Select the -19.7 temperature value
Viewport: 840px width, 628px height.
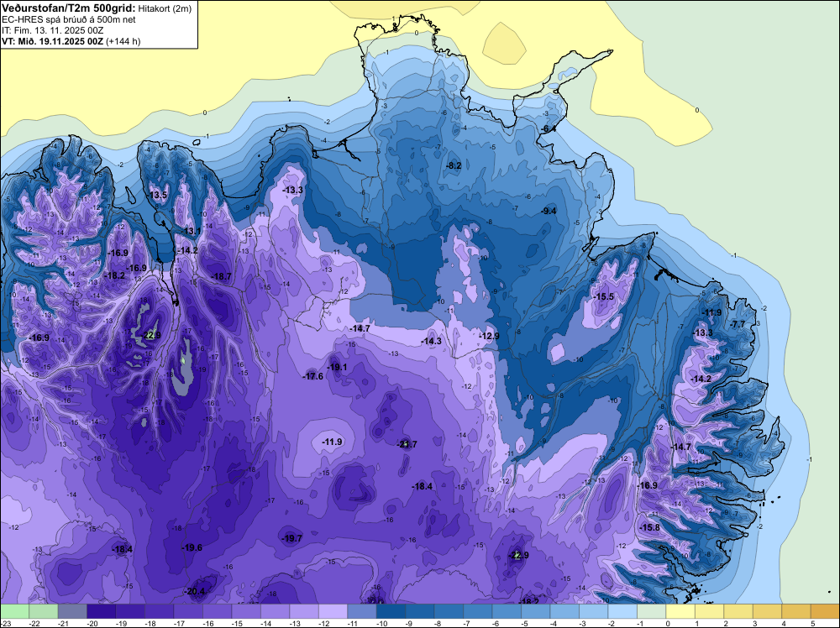click(x=292, y=539)
